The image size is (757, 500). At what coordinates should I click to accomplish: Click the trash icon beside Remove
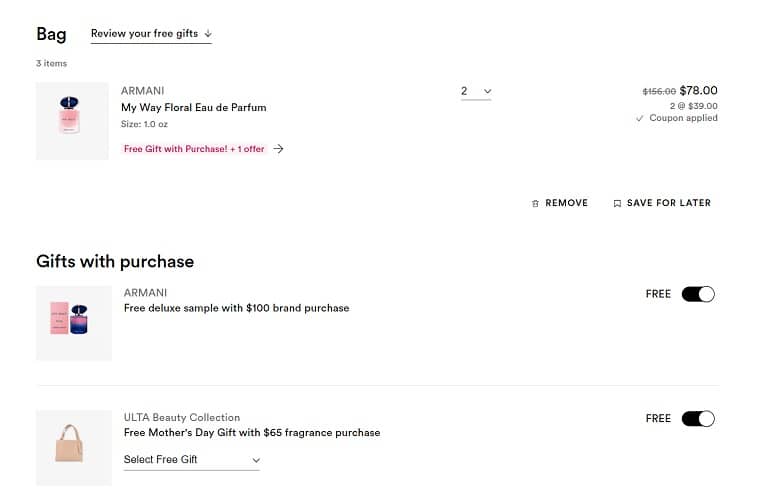point(535,203)
